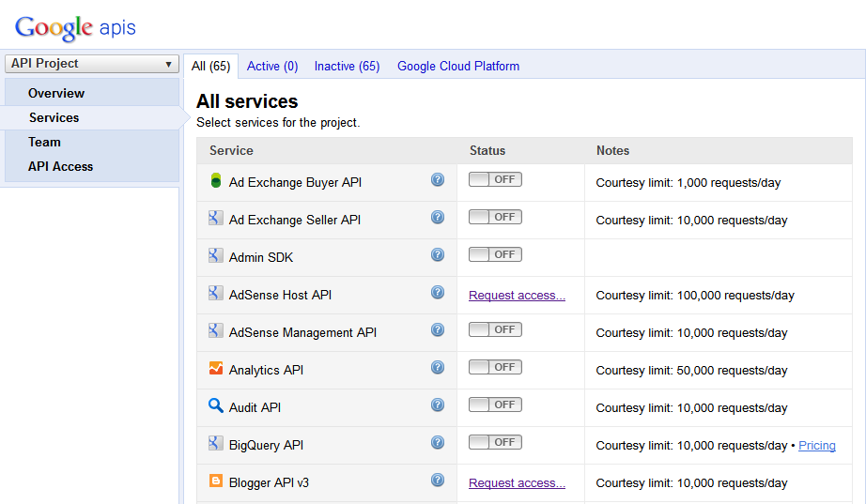Click Request access for AdSense Host API
The height and width of the screenshot is (504, 866).
pos(517,296)
